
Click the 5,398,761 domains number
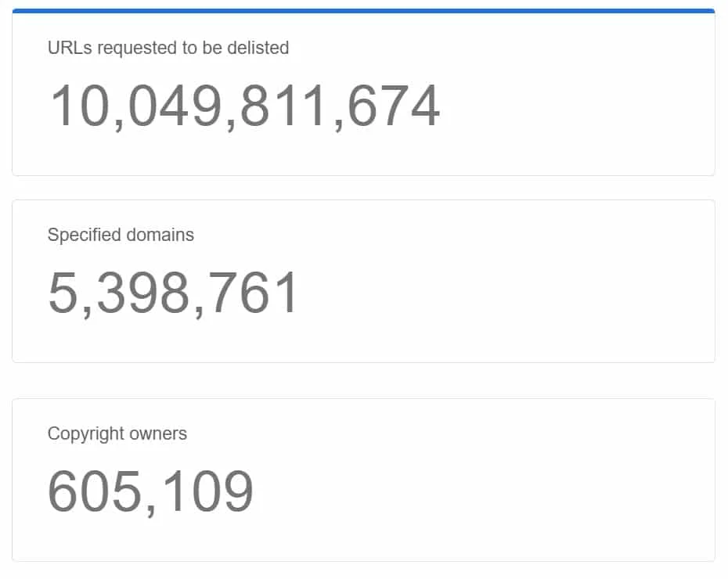coord(173,293)
